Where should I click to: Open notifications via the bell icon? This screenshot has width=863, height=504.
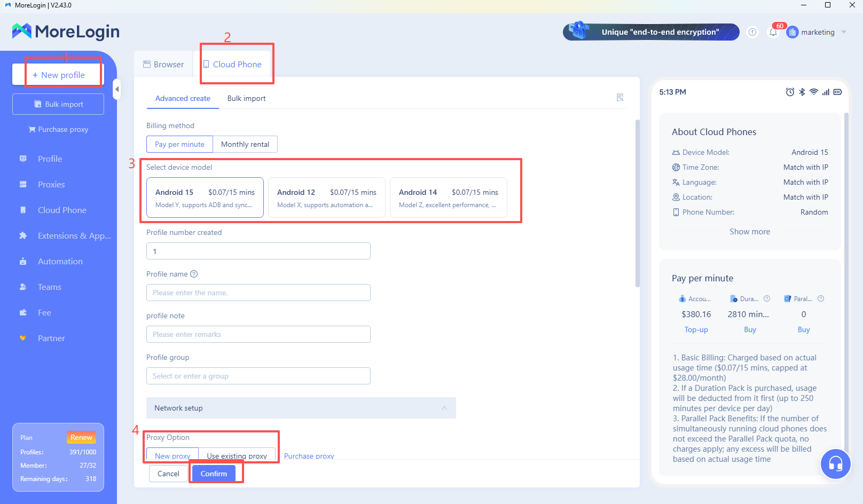pyautogui.click(x=773, y=32)
